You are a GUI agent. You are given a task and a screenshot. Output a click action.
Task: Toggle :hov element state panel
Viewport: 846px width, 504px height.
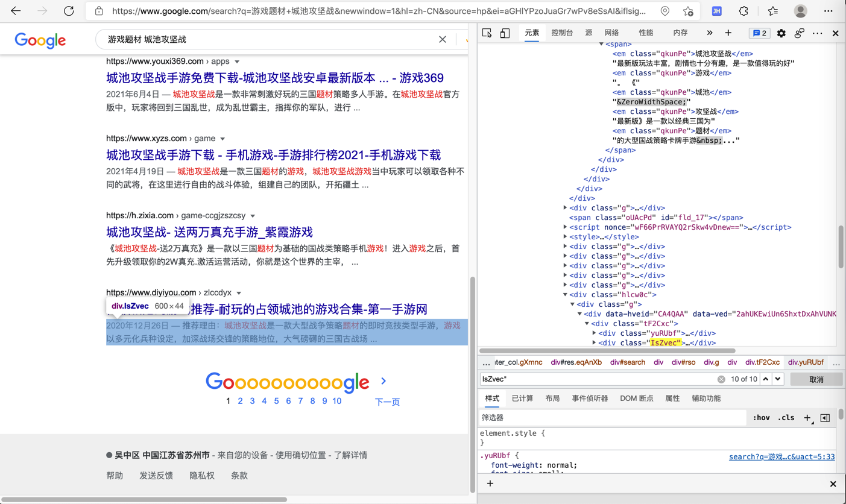click(761, 418)
